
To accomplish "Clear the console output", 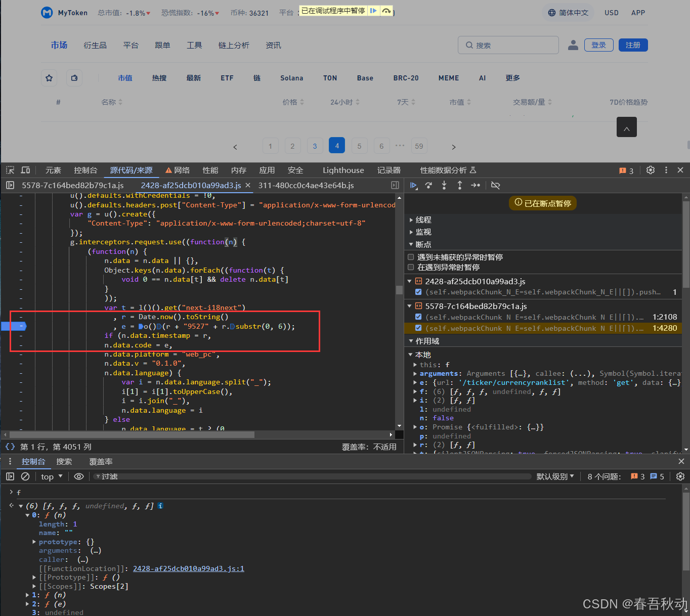I will (x=25, y=476).
